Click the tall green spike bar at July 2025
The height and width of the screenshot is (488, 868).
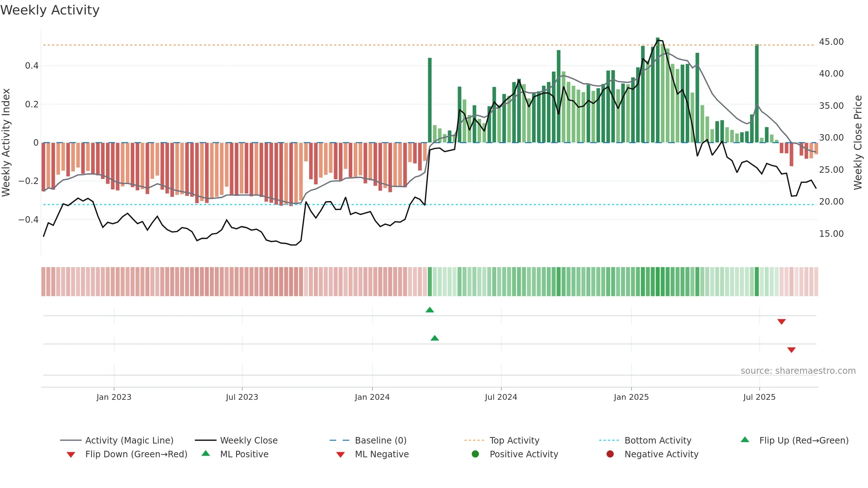[757, 93]
